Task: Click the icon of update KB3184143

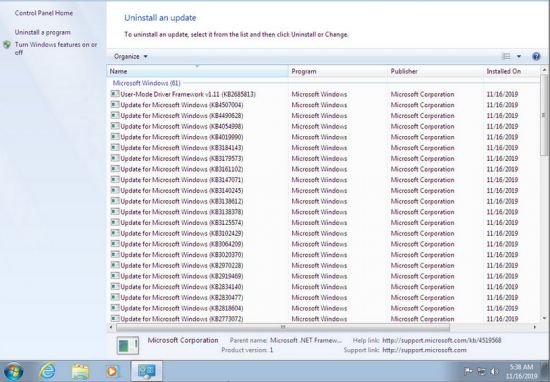Action: 115,147
